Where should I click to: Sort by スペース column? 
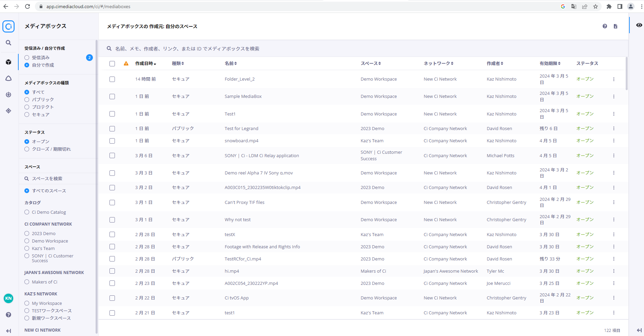point(371,63)
